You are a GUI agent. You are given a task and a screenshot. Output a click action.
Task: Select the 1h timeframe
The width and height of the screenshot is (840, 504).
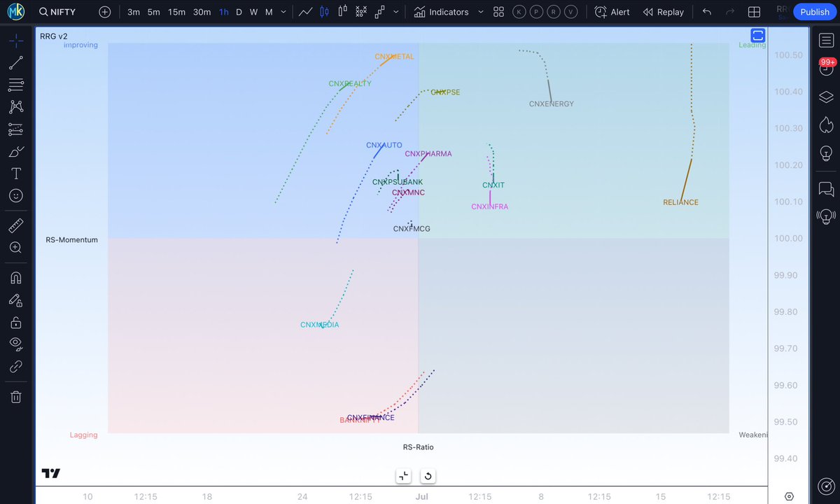point(223,12)
